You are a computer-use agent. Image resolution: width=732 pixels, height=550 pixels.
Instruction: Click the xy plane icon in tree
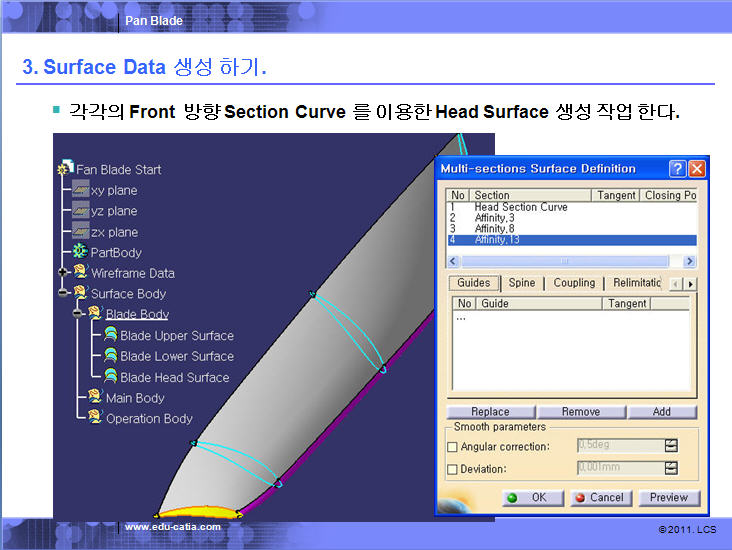tap(80, 190)
